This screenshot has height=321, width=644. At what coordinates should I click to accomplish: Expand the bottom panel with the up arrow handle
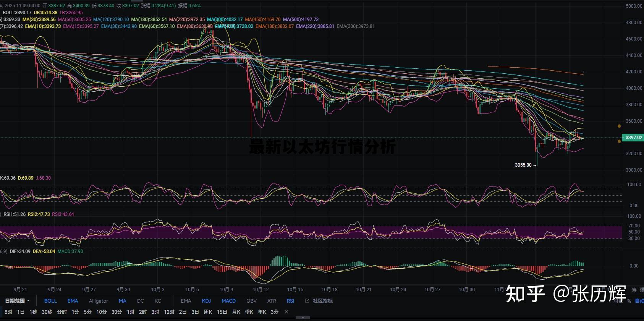(303, 318)
